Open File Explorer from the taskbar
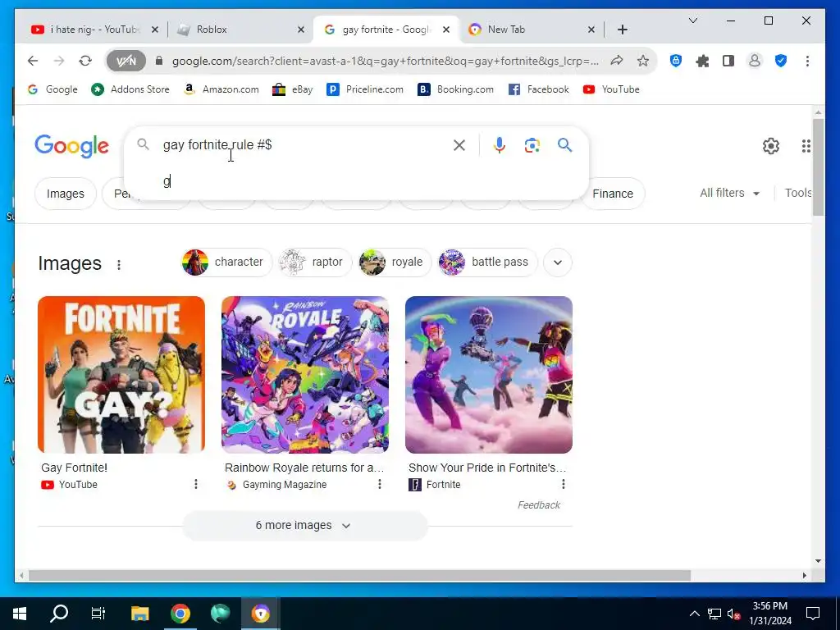Image resolution: width=840 pixels, height=630 pixels. pos(139,614)
